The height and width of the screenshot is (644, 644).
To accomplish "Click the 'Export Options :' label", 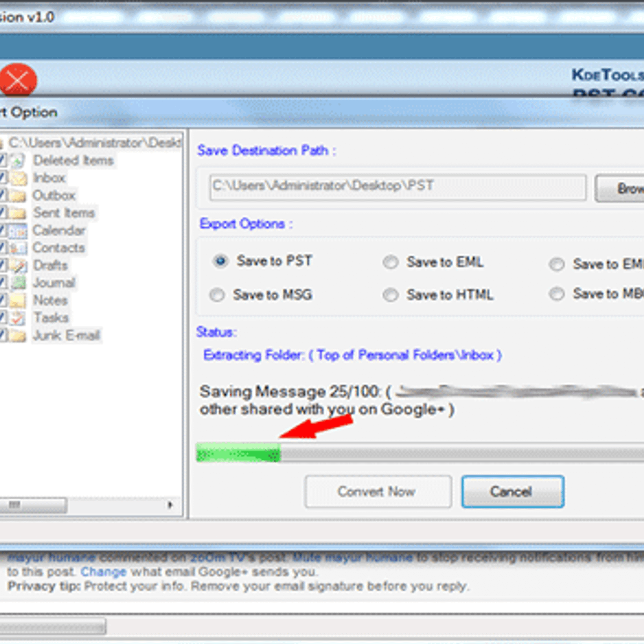I will click(x=246, y=224).
